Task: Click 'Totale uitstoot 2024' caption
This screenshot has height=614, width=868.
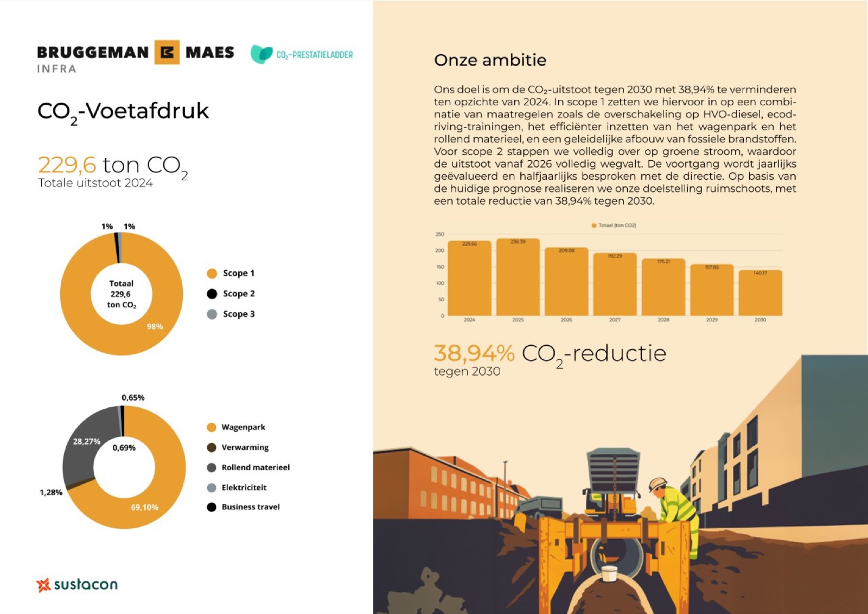Action: click(x=95, y=183)
